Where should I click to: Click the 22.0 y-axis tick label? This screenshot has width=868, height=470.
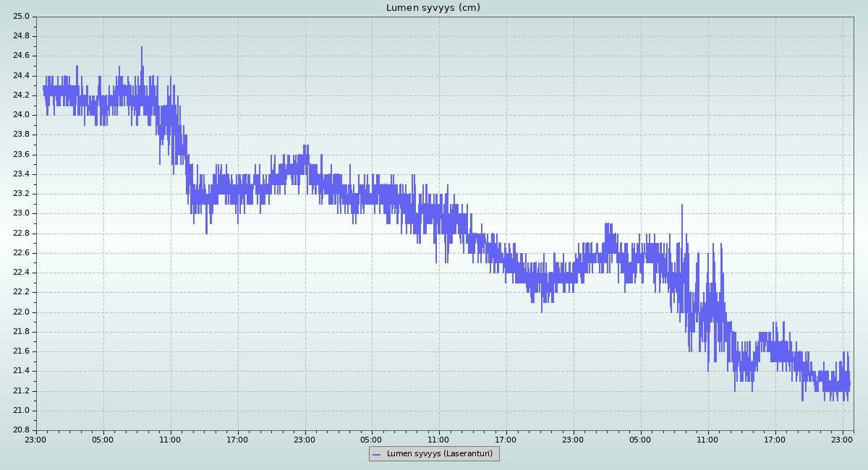(x=22, y=312)
